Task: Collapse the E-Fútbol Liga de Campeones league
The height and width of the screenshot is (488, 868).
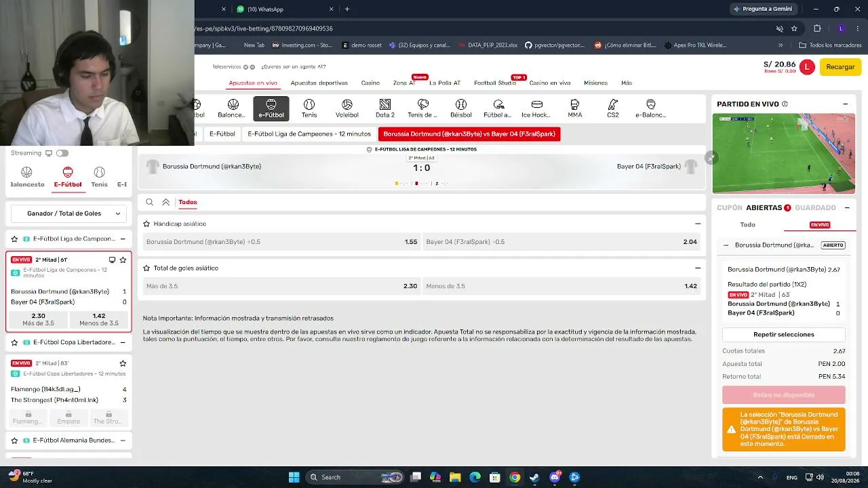Action: coord(123,239)
